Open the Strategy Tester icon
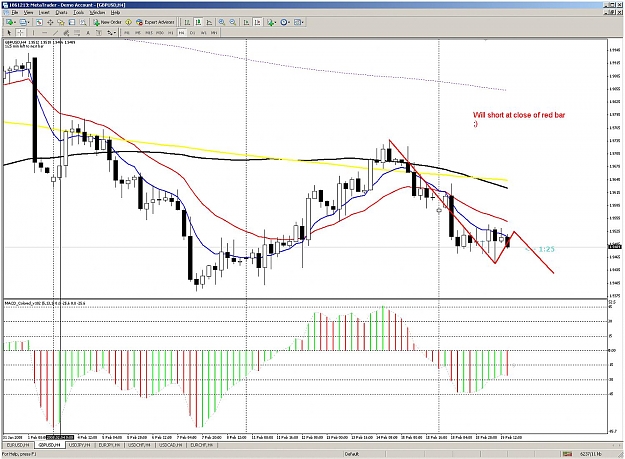Image resolution: width=625 pixels, height=459 pixels. tap(83, 22)
